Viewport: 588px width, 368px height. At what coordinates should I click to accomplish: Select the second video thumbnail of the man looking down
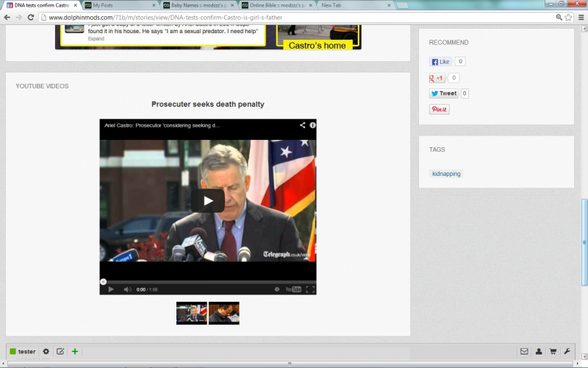pos(224,314)
